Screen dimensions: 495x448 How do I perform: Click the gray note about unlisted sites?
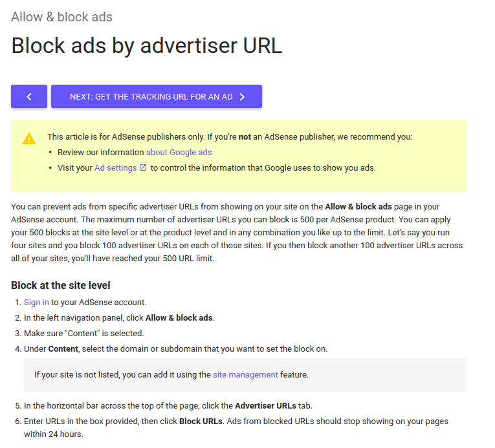pos(245,375)
